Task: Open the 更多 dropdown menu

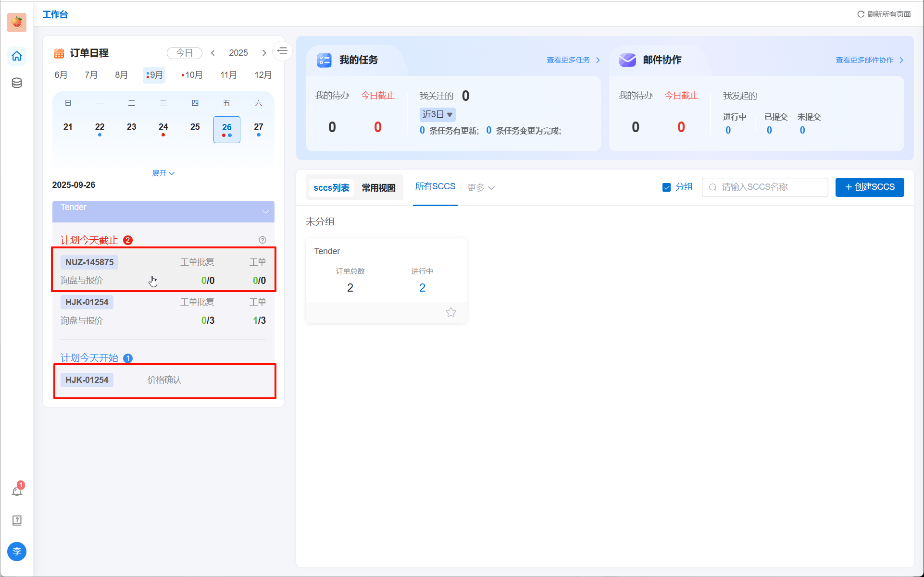Action: pos(481,187)
